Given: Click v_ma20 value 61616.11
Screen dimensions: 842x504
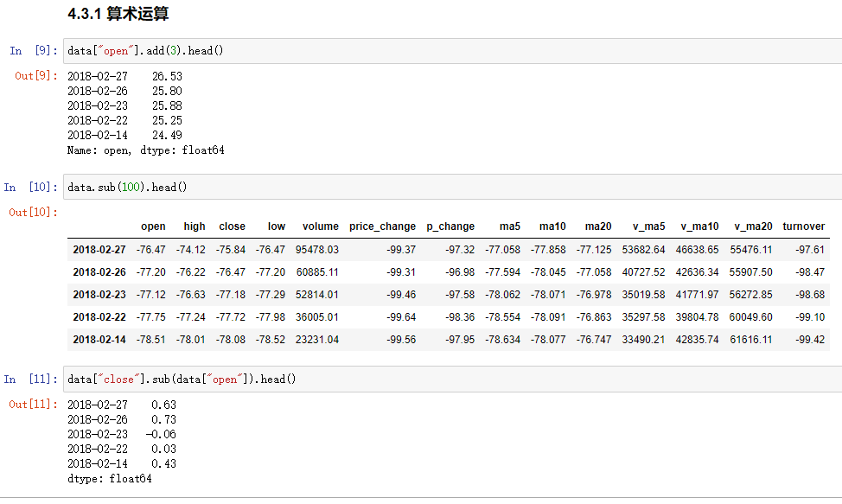Looking at the screenshot, I should click(x=750, y=340).
